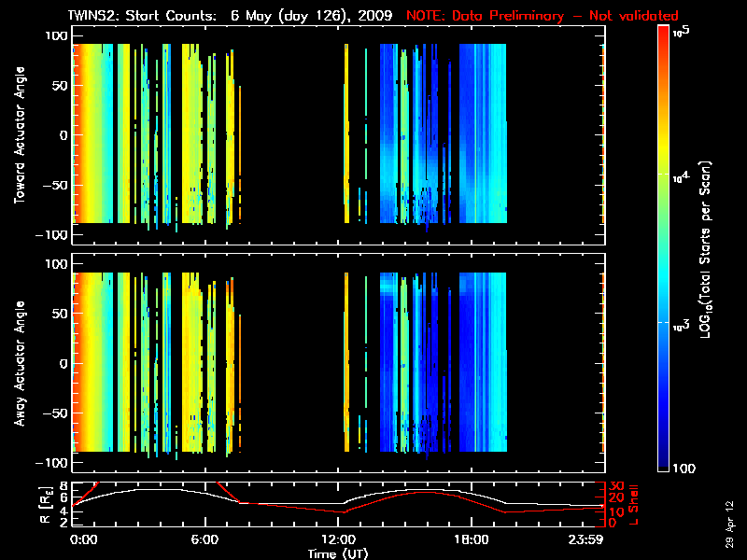Click the dark blue bottom of the color bar
The height and width of the screenshot is (560, 747).
point(664,467)
